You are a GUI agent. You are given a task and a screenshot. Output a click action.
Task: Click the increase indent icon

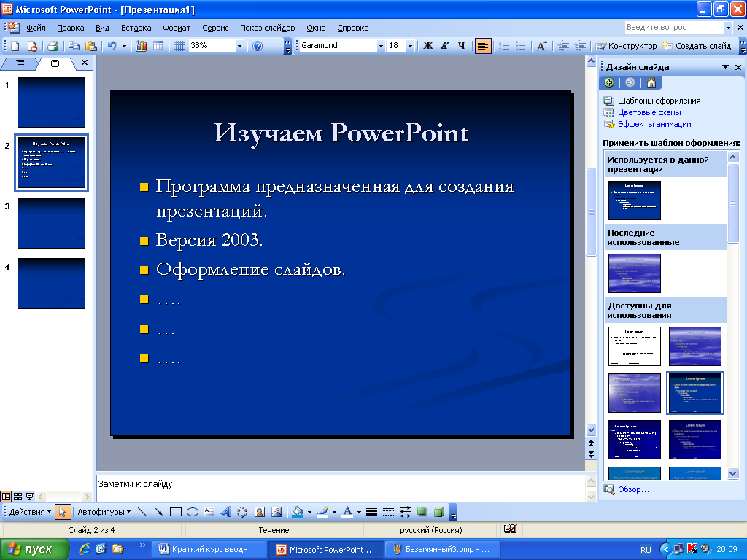580,46
